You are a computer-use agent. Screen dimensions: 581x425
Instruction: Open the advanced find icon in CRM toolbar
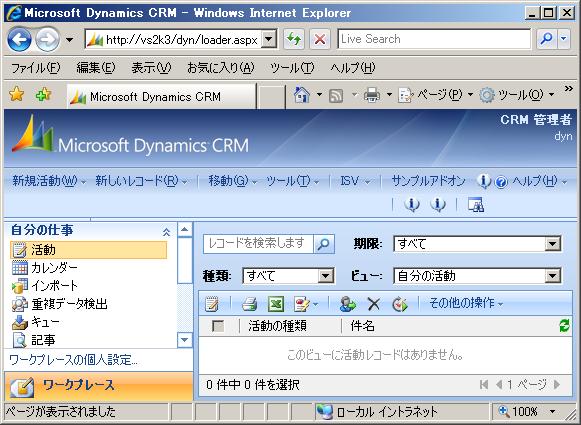click(x=476, y=204)
